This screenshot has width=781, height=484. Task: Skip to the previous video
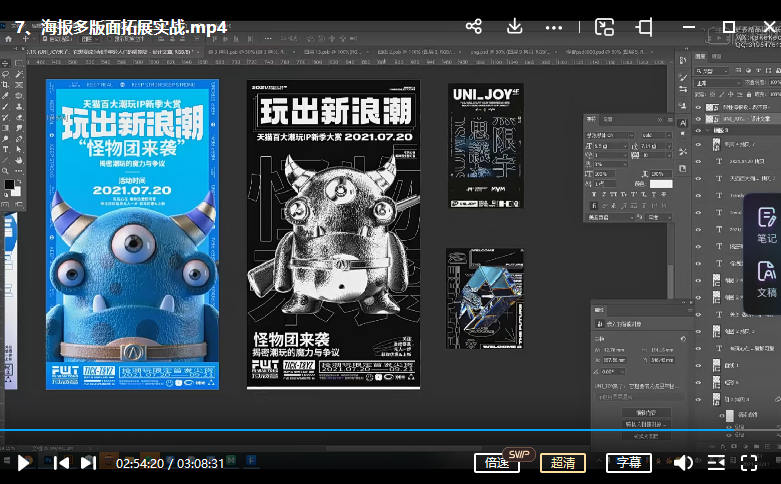click(61, 462)
